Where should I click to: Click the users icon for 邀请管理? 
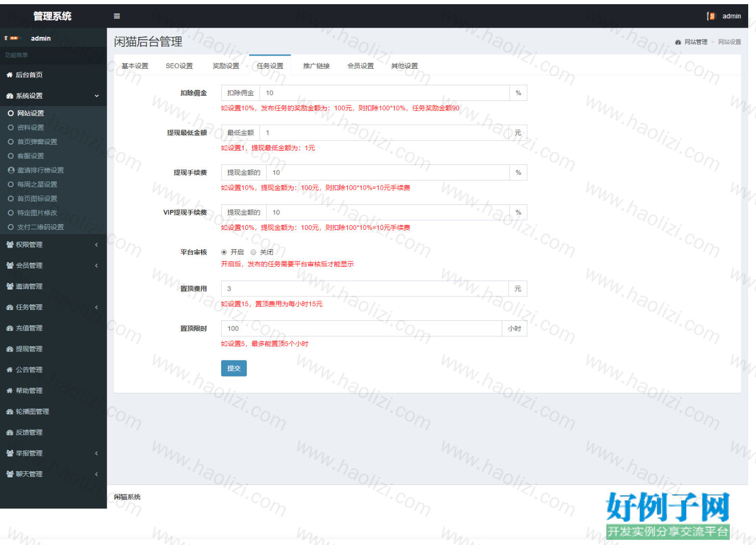tap(9, 286)
